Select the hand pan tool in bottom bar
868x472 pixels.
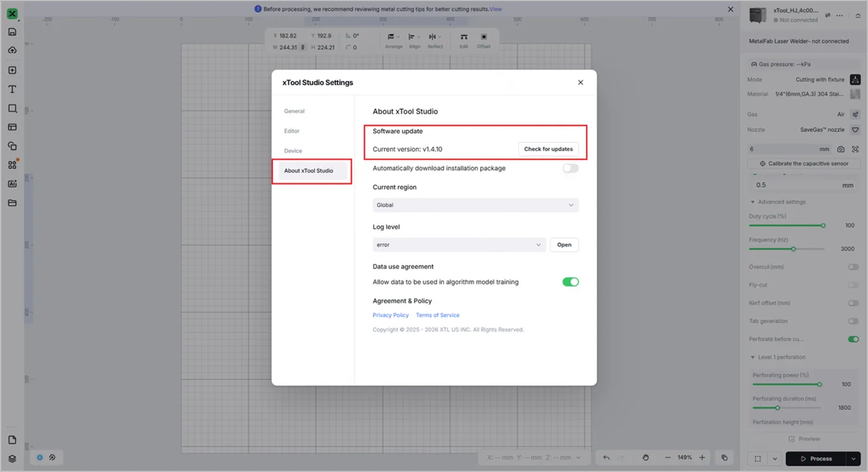point(645,458)
